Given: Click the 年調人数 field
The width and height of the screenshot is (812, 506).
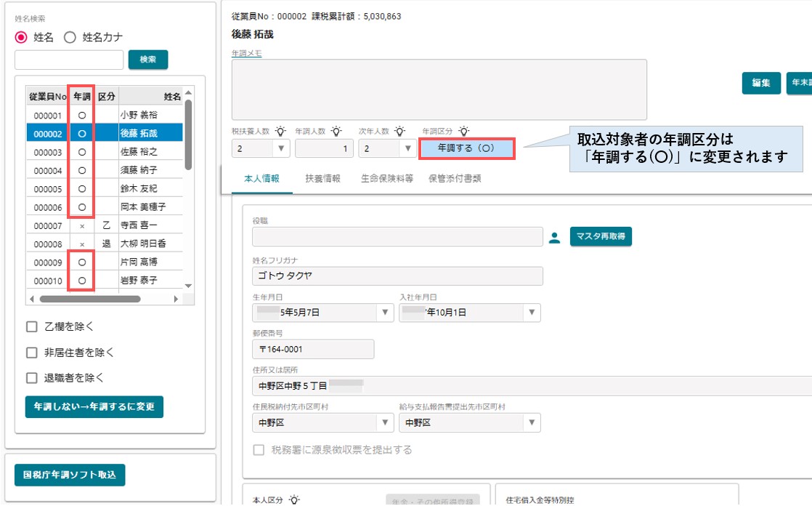Looking at the screenshot, I should 324,148.
